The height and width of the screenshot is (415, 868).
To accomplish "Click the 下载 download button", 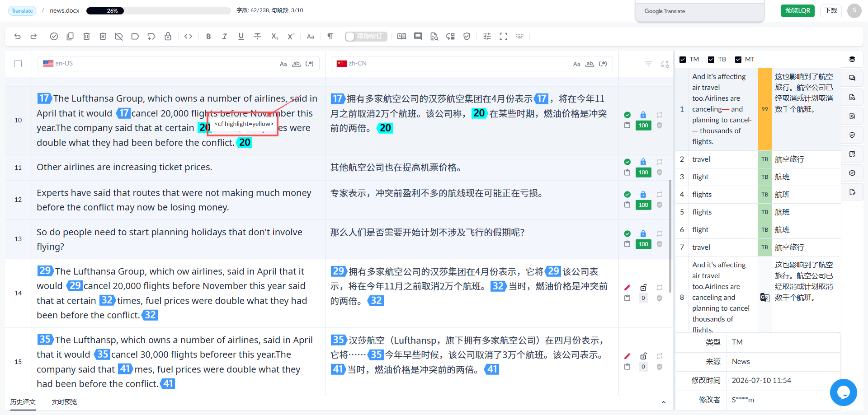I will (831, 11).
